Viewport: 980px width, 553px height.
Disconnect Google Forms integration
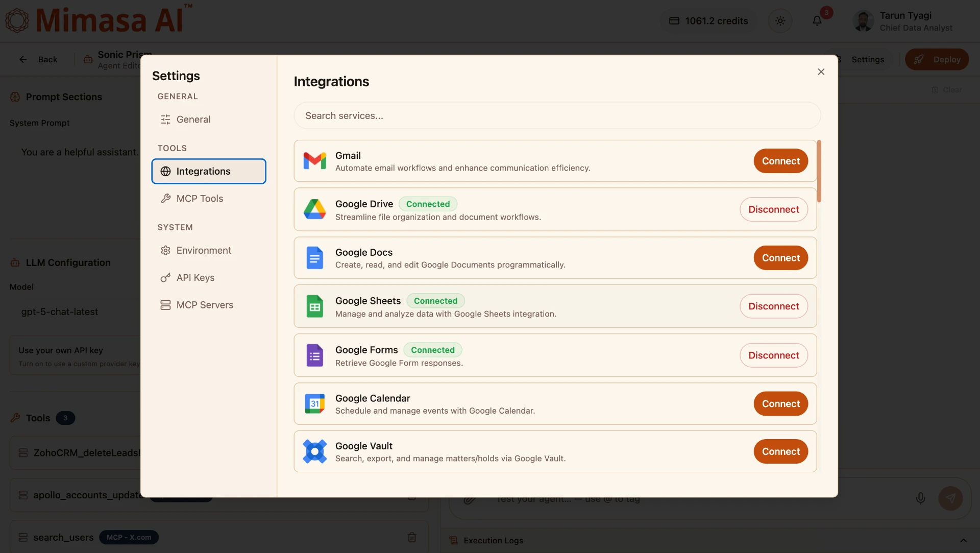pos(774,355)
